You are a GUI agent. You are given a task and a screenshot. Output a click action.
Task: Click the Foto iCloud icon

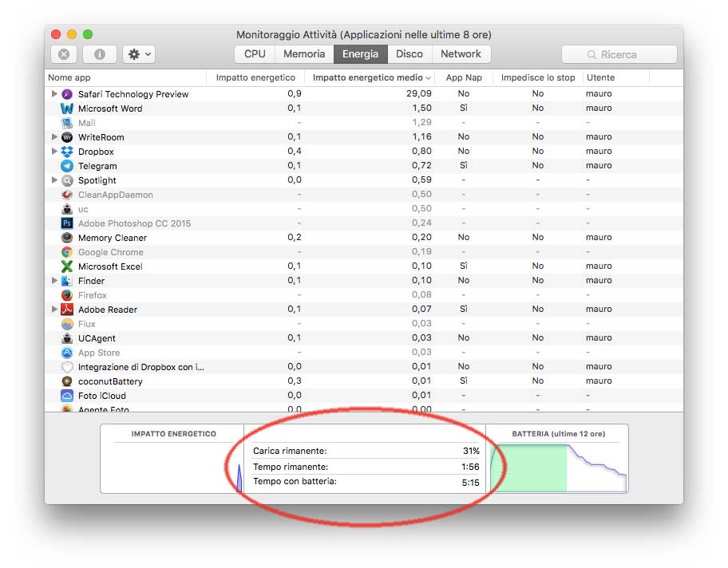(x=67, y=396)
